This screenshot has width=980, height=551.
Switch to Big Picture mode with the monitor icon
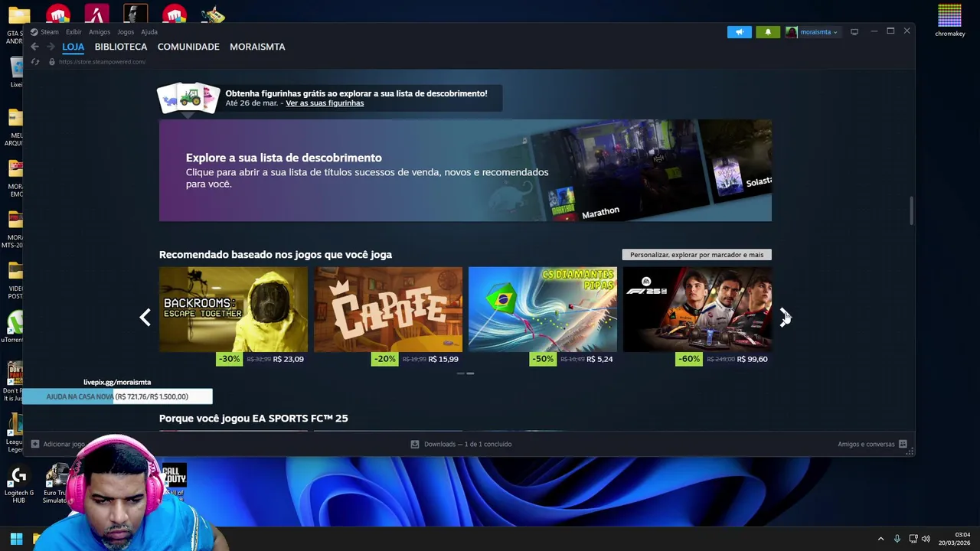point(854,32)
